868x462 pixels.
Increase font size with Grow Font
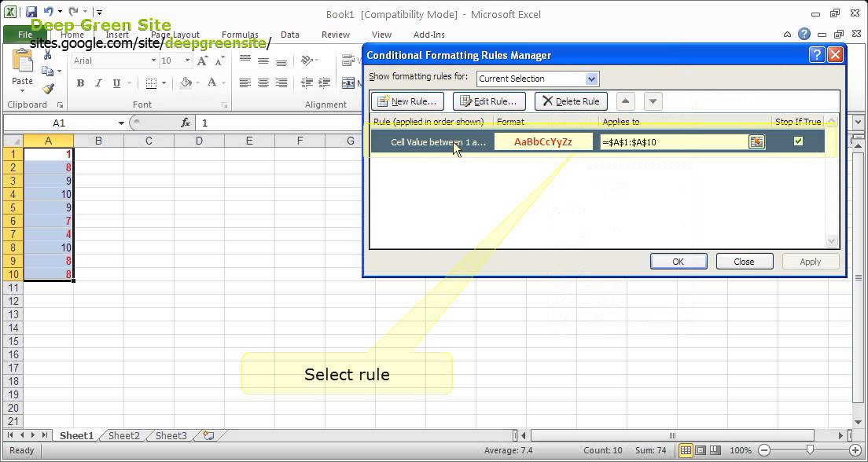tap(203, 60)
